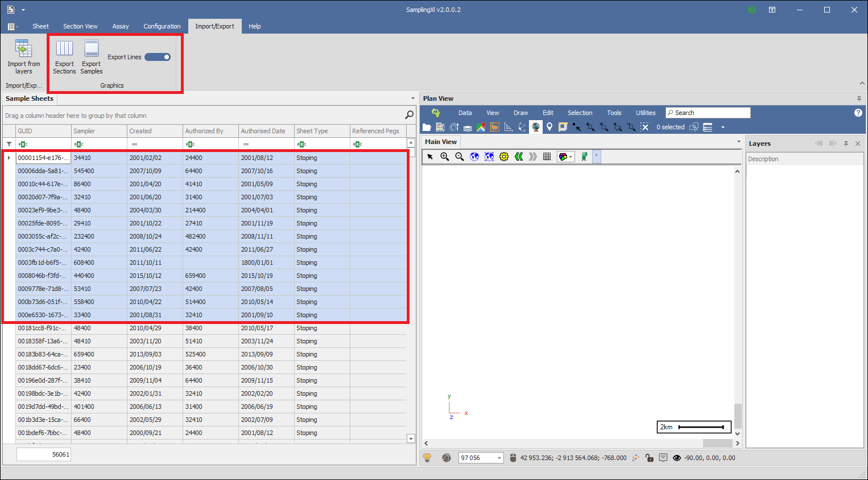Click the Export Samples icon

click(91, 49)
